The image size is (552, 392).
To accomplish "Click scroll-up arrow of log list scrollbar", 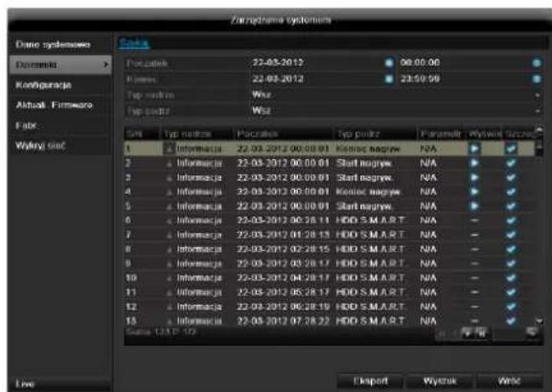I will point(539,130).
